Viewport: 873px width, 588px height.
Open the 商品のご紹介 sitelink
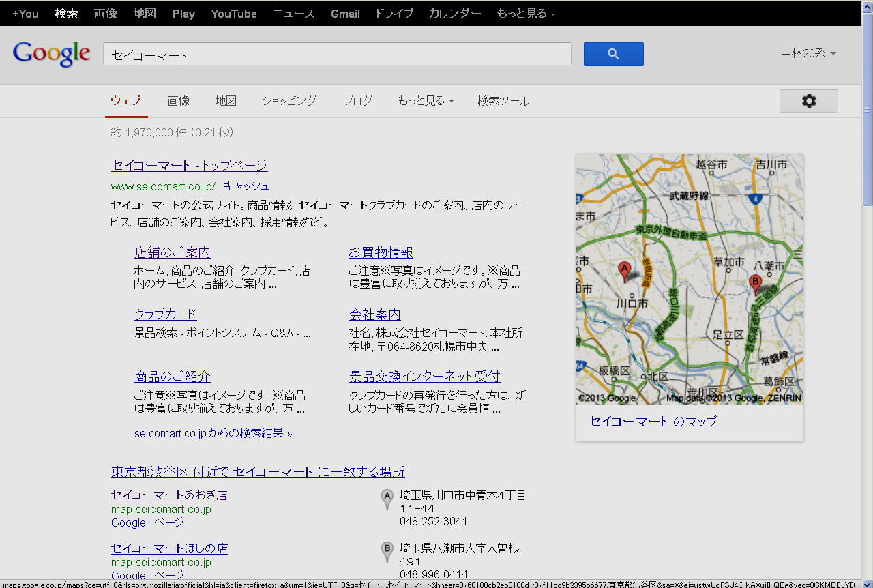coord(173,377)
